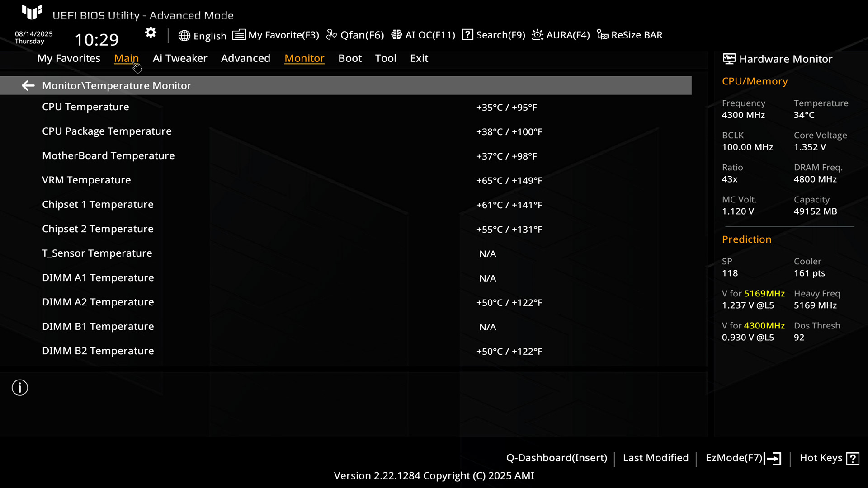Open Search question mark icon
This screenshot has width=868, height=488.
[x=467, y=35]
